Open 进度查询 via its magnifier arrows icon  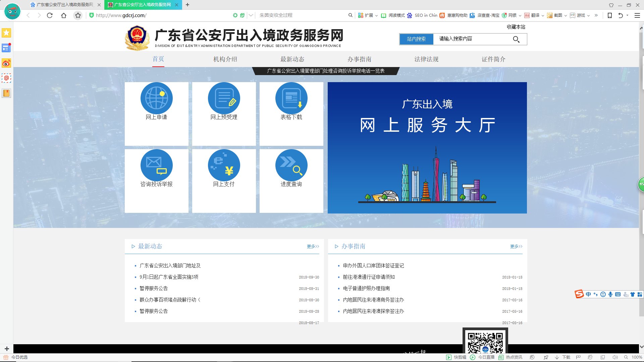point(291,165)
